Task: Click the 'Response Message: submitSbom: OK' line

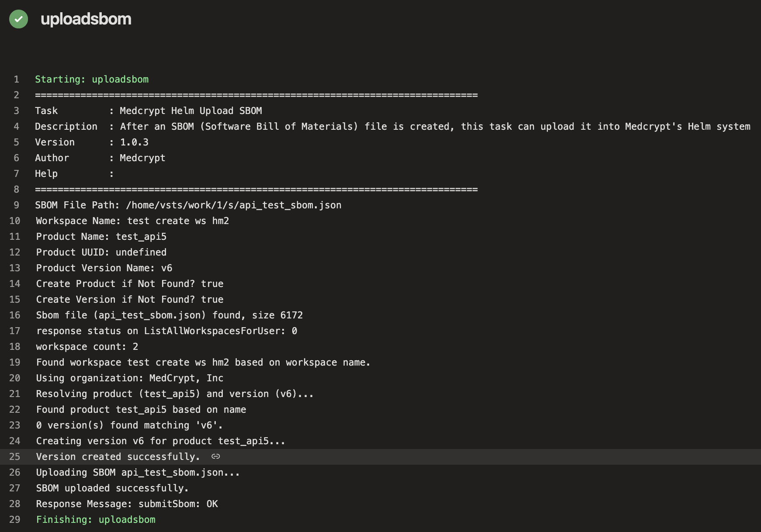Action: [x=127, y=504]
